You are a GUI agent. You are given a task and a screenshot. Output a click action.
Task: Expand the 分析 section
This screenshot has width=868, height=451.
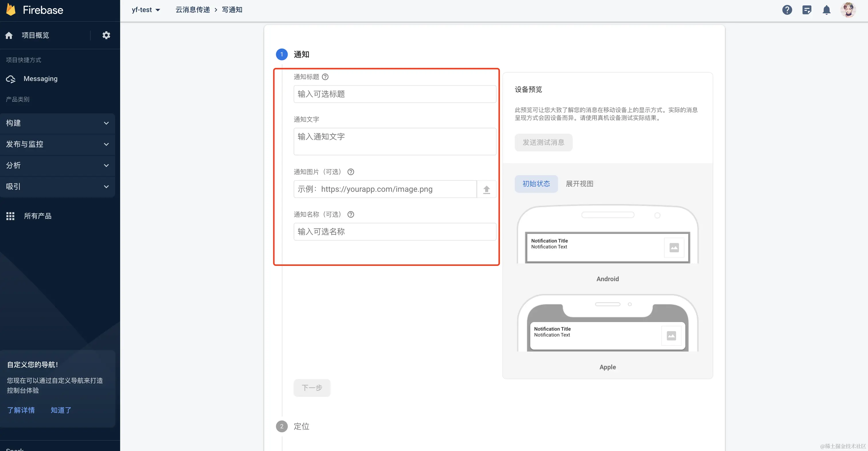57,166
